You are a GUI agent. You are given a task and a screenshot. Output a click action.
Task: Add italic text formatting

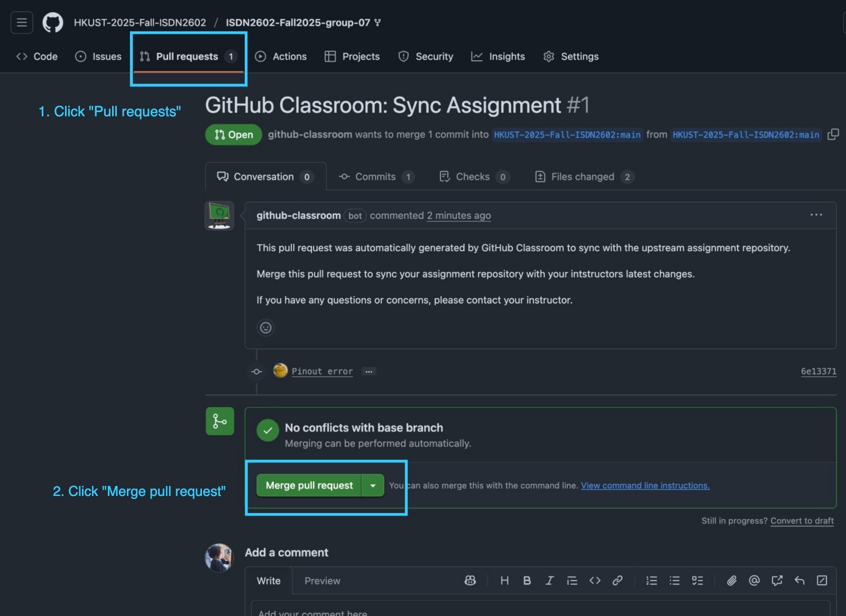click(x=549, y=581)
